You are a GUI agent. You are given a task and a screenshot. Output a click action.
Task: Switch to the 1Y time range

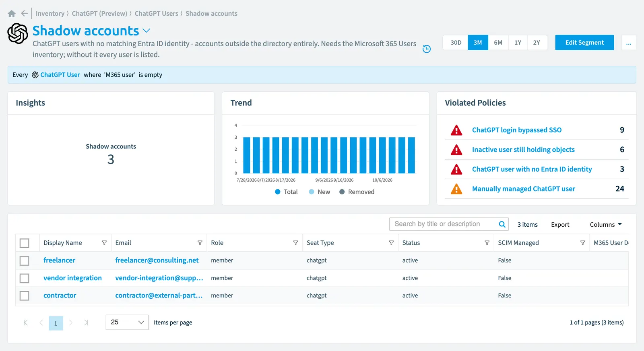tap(518, 43)
